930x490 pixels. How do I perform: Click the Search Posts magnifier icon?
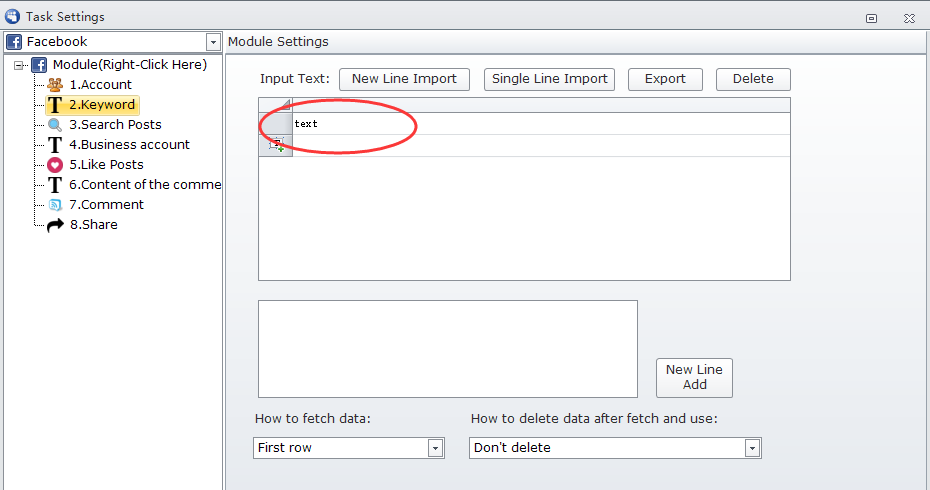[55, 125]
